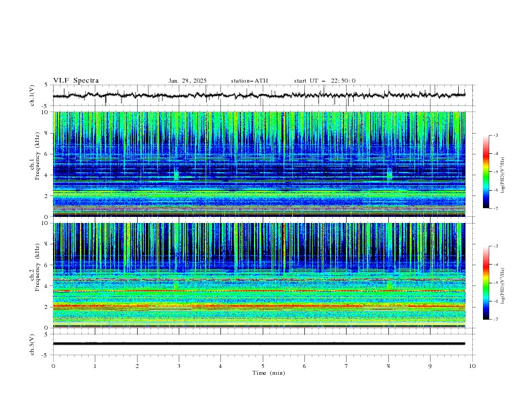Click the red 3.5 kHz line in ch.2 spectrogram
Screen dimensions: 532x411
coord(259,291)
